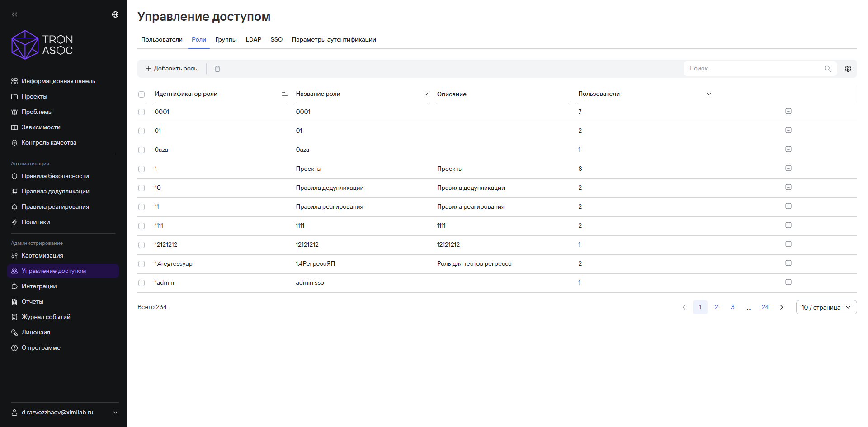This screenshot has height=427, width=868.
Task: Check the checkbox for role 0aza
Action: tap(142, 150)
